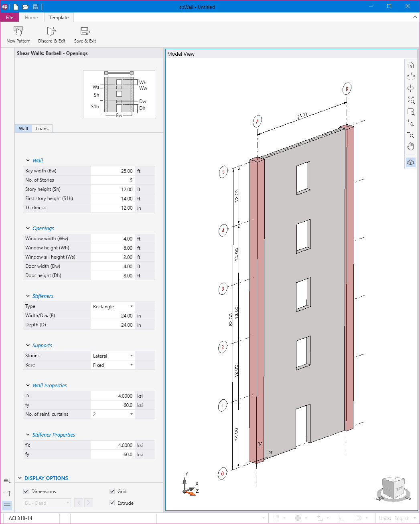
Task: Click the Discard & Exit button
Action: pos(52,35)
